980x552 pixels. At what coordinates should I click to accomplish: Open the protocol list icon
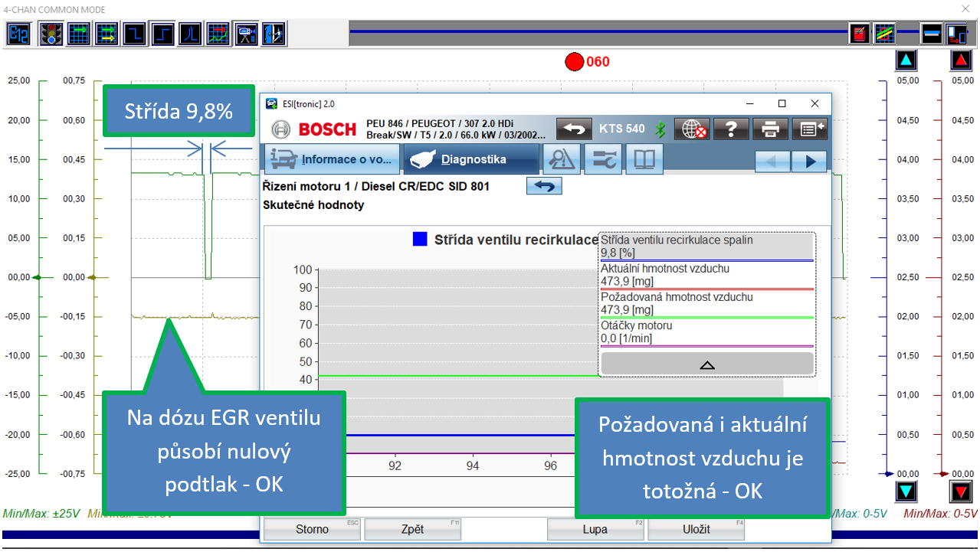pos(809,129)
